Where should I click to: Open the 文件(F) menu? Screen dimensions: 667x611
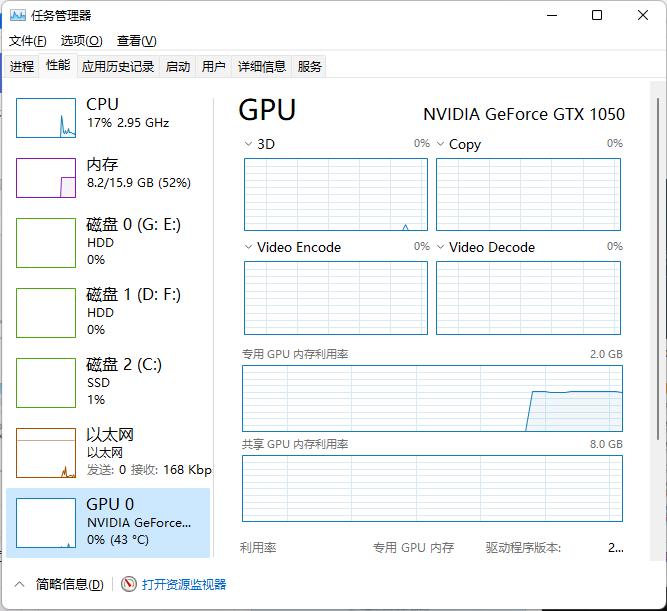(x=27, y=41)
